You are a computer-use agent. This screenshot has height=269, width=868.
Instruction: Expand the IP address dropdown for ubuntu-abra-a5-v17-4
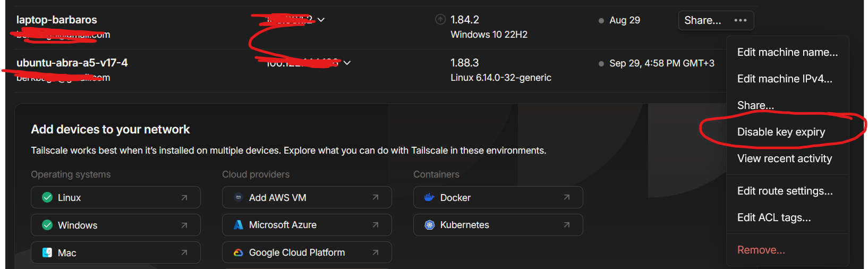347,63
